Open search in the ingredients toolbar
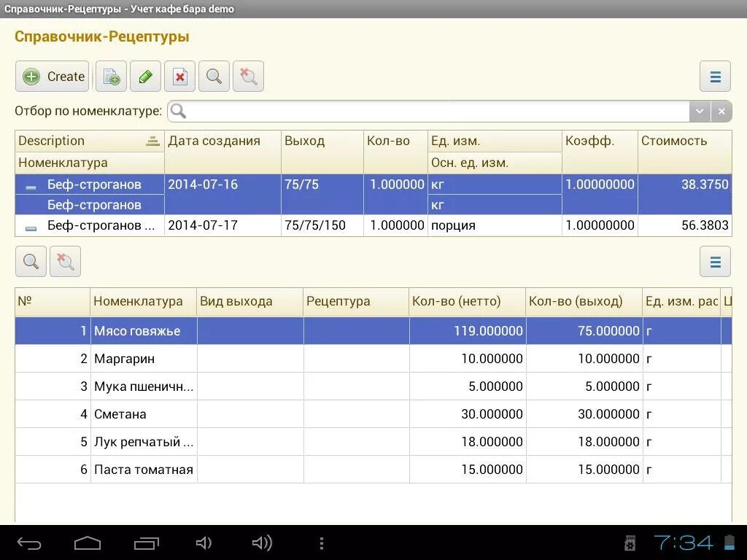This screenshot has height=560, width=747. click(x=31, y=262)
